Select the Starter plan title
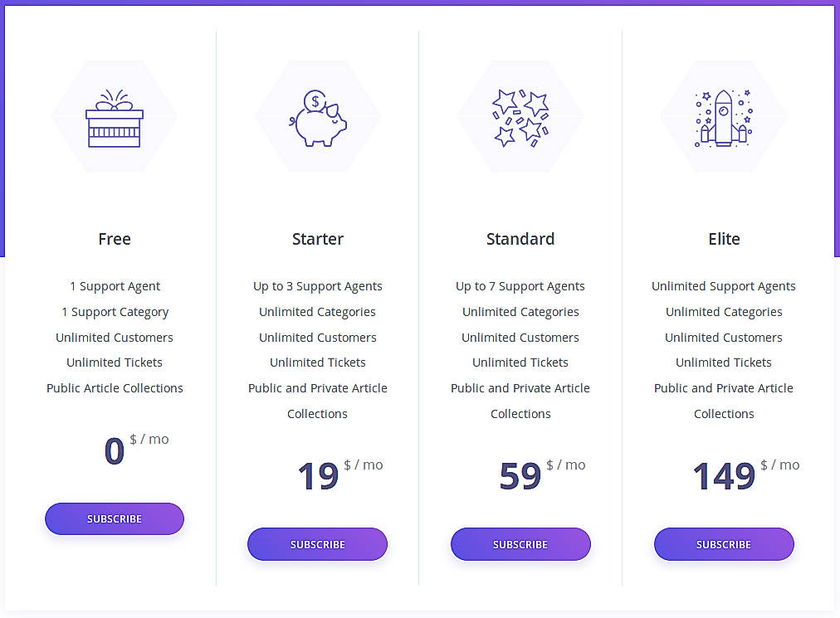The width and height of the screenshot is (840, 618). coord(318,239)
